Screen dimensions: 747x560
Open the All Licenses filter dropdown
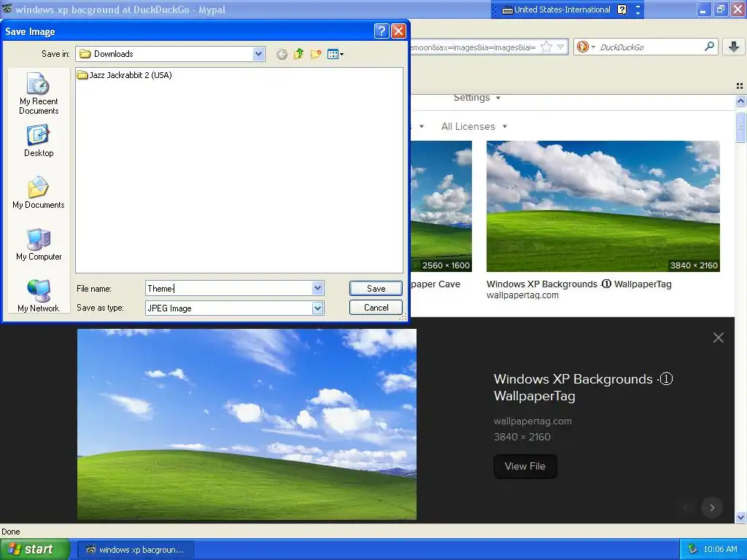[474, 127]
